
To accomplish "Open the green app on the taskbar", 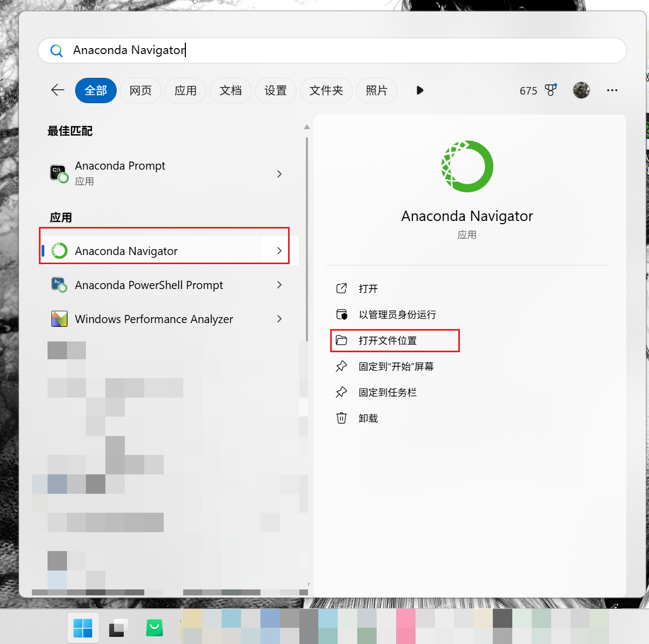I will pos(155,628).
